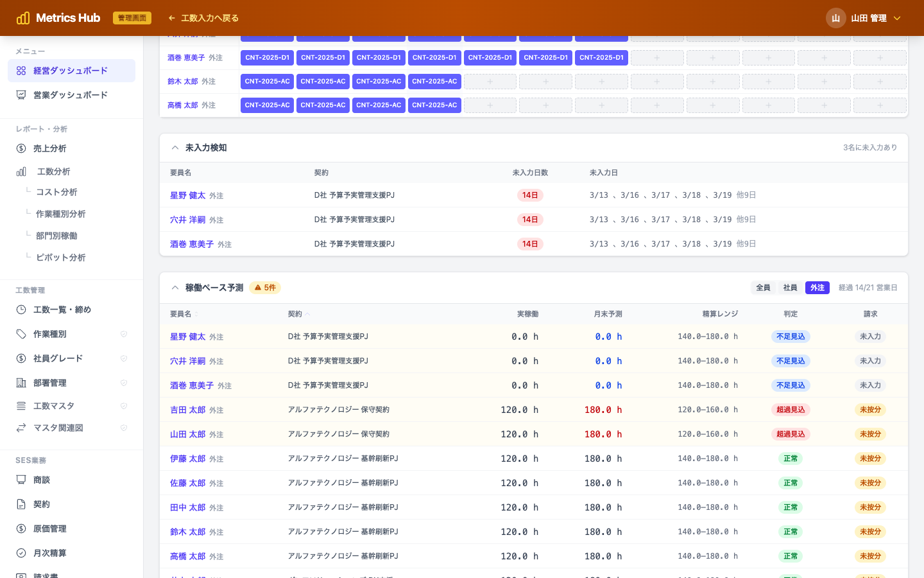924x578 pixels.
Task: Open 部門別稼働 menu item
Action: (x=56, y=236)
